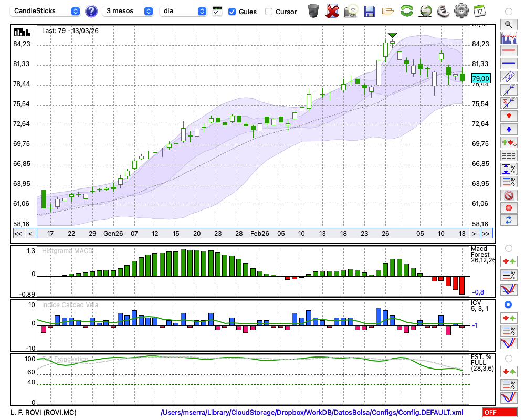
Task: Toggle the red OFF button
Action: tap(500, 412)
